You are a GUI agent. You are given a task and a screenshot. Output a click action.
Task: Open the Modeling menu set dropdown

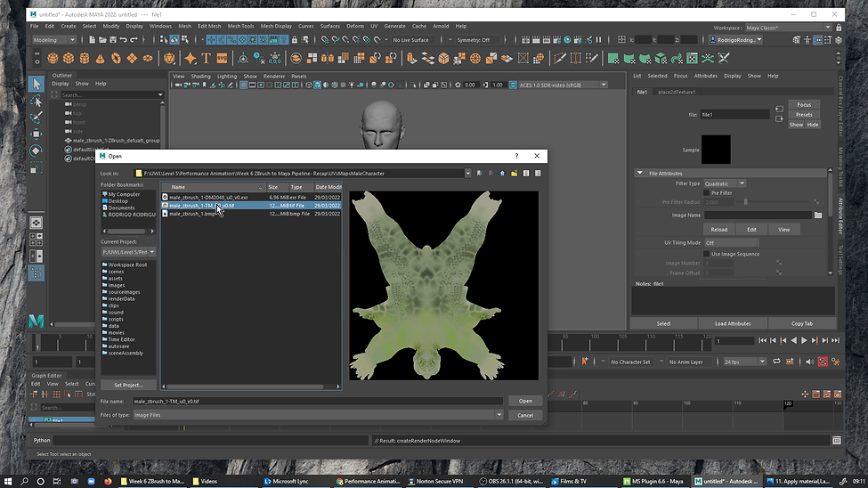point(54,40)
